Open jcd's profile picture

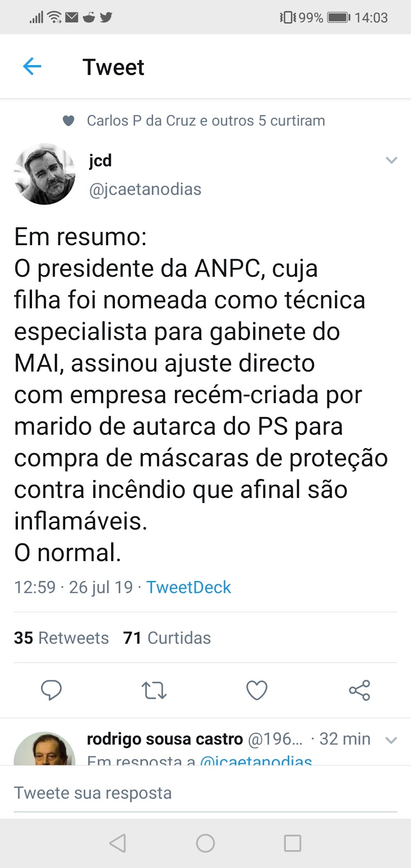[x=44, y=174]
